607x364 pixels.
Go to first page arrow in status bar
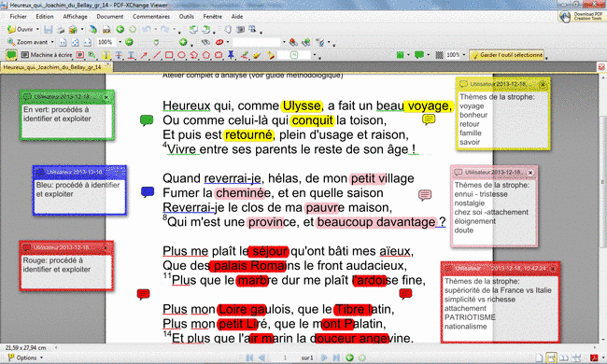point(249,357)
